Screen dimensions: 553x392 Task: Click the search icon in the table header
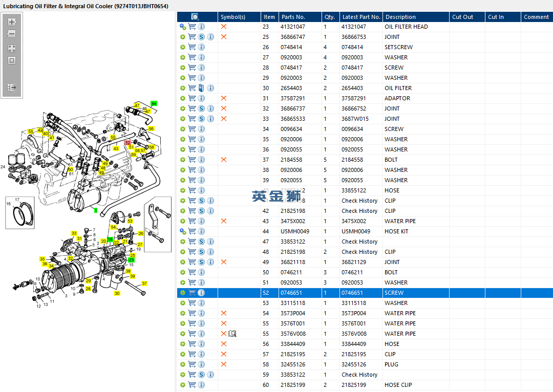(x=195, y=17)
